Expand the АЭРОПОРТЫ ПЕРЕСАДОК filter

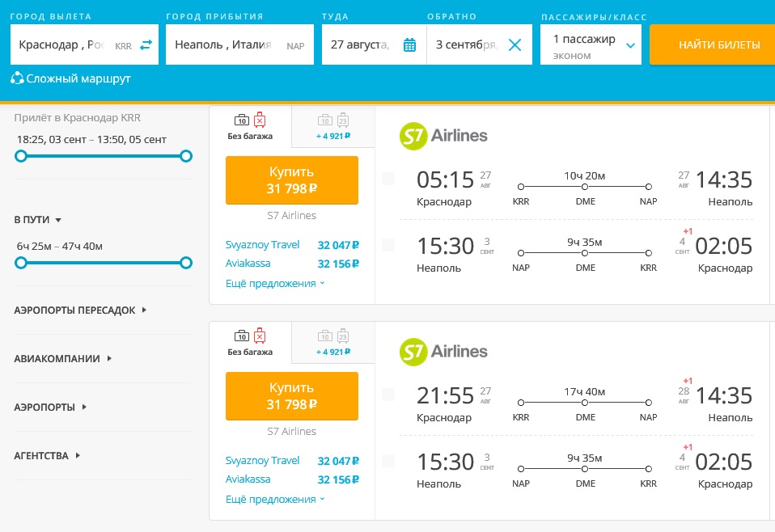click(80, 310)
